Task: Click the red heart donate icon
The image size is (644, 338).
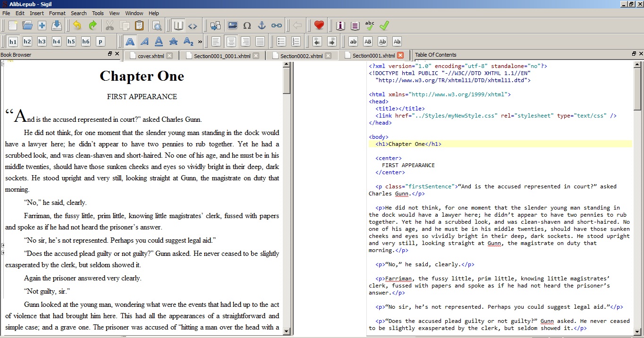Action: pyautogui.click(x=319, y=25)
